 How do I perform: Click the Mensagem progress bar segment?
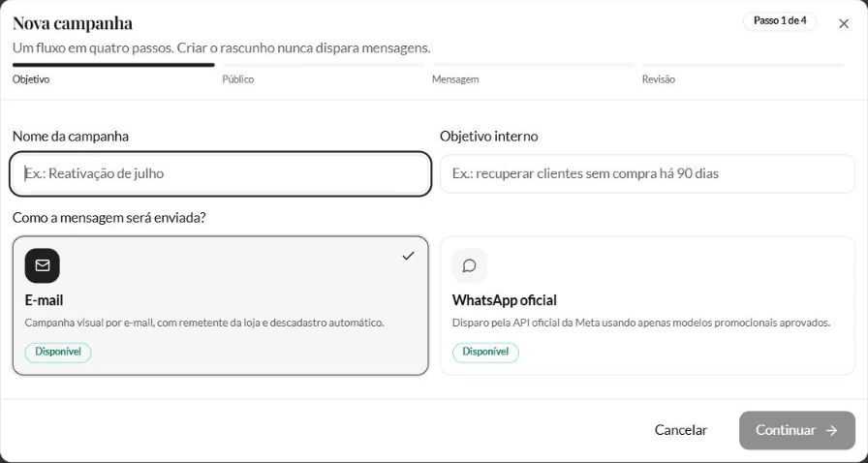coord(533,65)
